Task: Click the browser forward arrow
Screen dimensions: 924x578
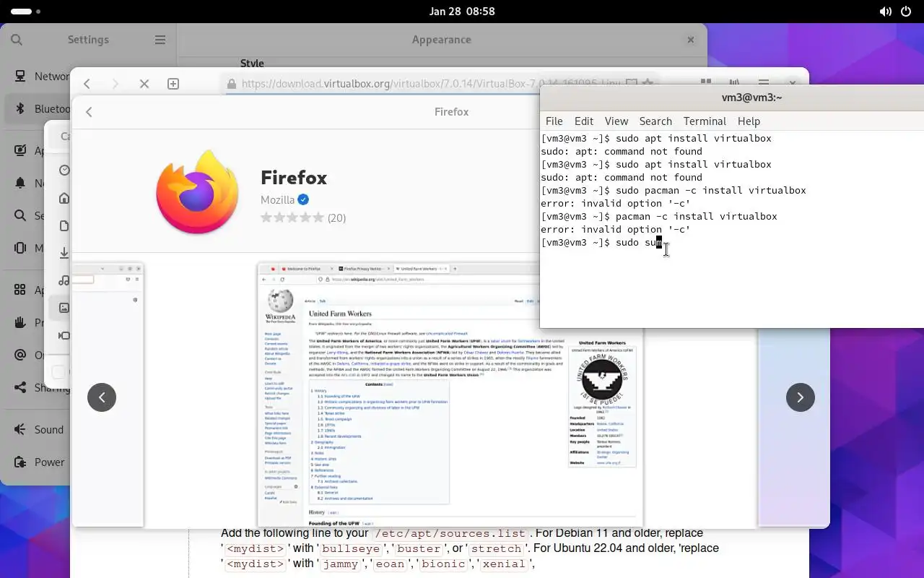Action: point(115,84)
